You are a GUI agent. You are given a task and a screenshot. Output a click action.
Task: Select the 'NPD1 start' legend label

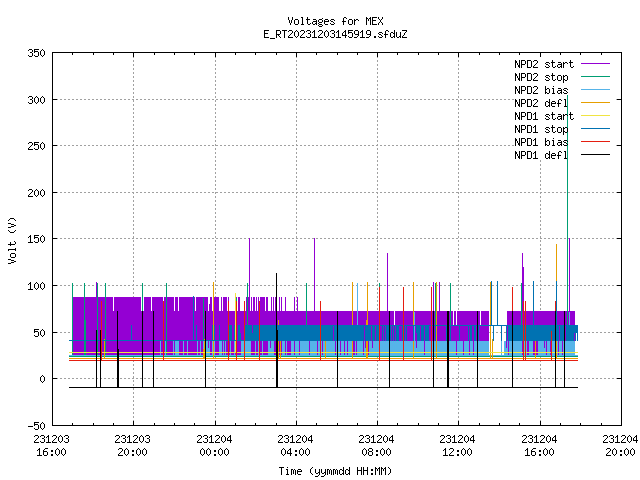tap(544, 116)
